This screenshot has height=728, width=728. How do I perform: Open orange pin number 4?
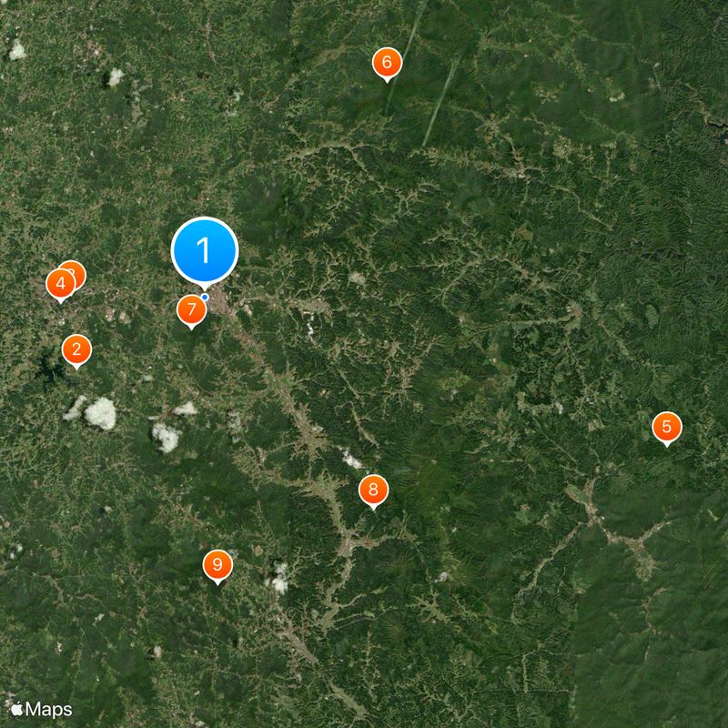coord(60,284)
